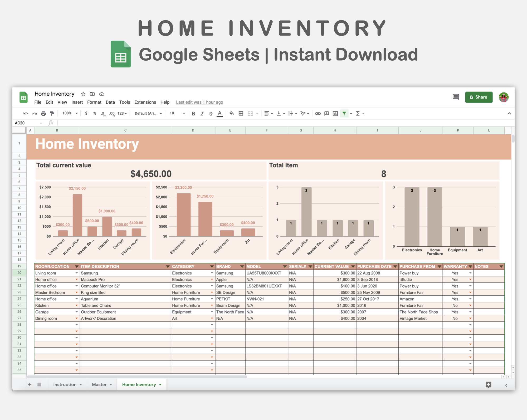Viewport: 527px width, 420px height.
Task: Apply bold formatting from the toolbar
Action: (193, 113)
